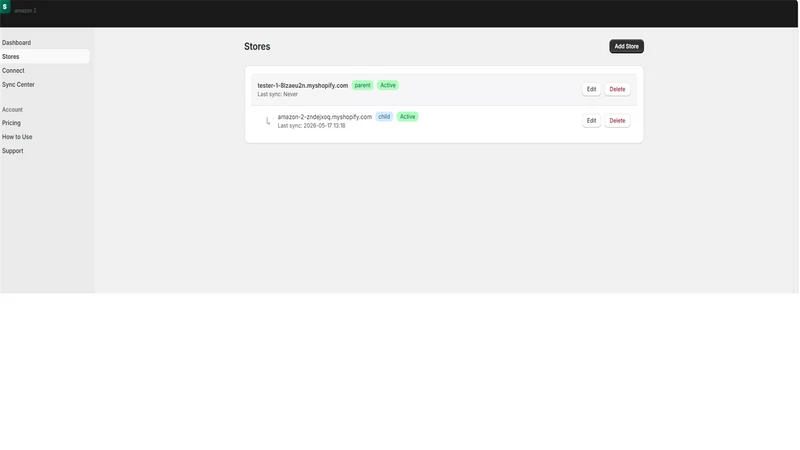
Task: Click the Stores page heading
Action: (257, 46)
